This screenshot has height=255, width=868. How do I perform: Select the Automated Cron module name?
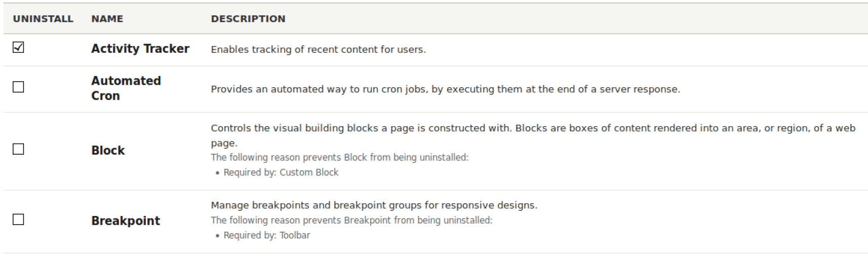coord(126,88)
